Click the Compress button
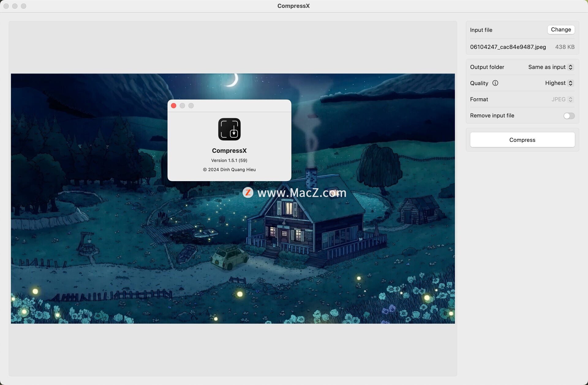Image resolution: width=588 pixels, height=385 pixels. point(522,140)
